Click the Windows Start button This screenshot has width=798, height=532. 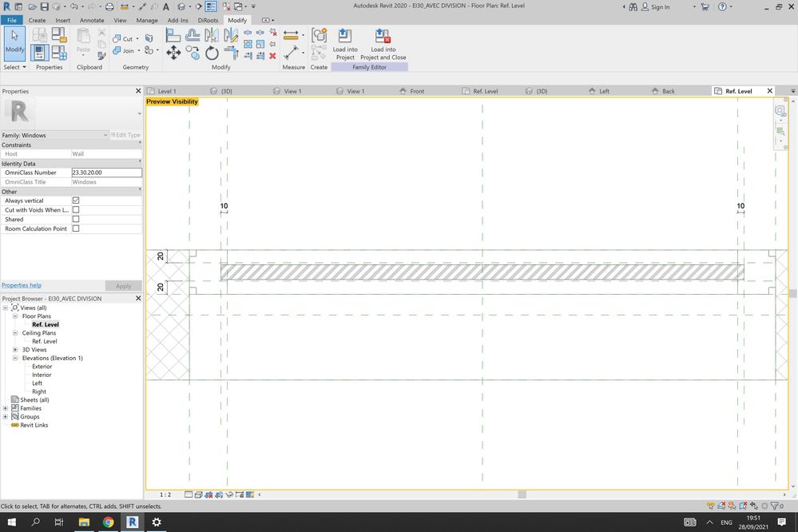[x=11, y=522]
